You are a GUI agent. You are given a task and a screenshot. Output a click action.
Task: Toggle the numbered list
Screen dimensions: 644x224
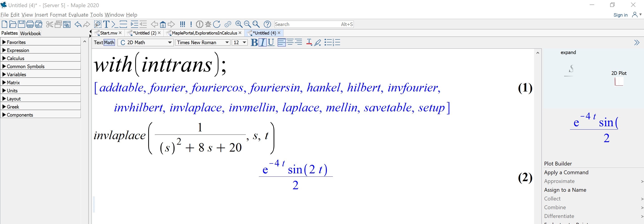[x=336, y=43]
